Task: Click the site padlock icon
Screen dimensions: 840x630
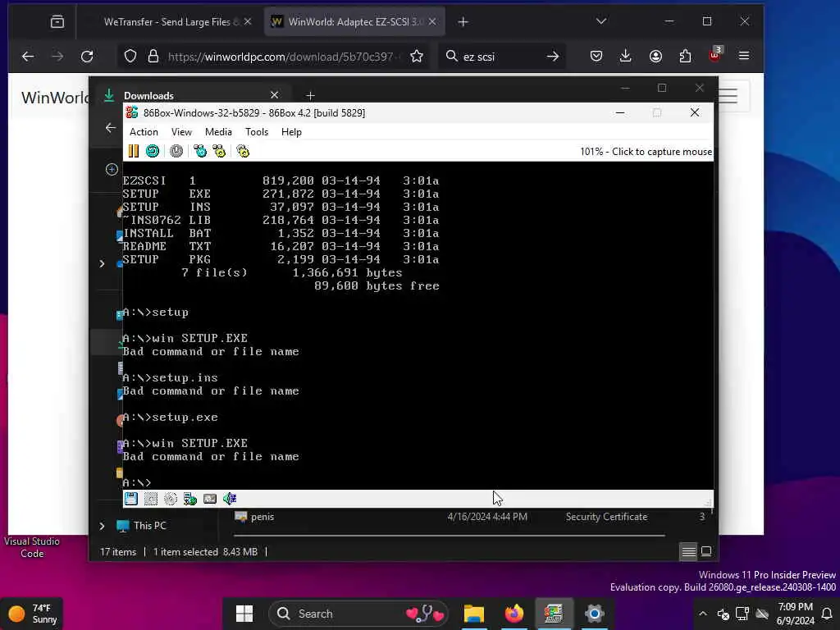Action: tap(153, 57)
